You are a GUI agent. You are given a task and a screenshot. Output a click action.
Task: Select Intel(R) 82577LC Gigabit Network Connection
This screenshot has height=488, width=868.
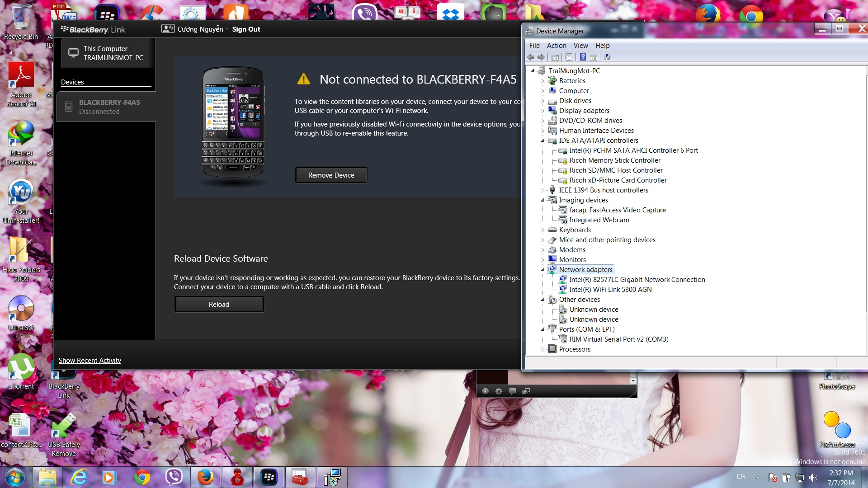pyautogui.click(x=637, y=280)
